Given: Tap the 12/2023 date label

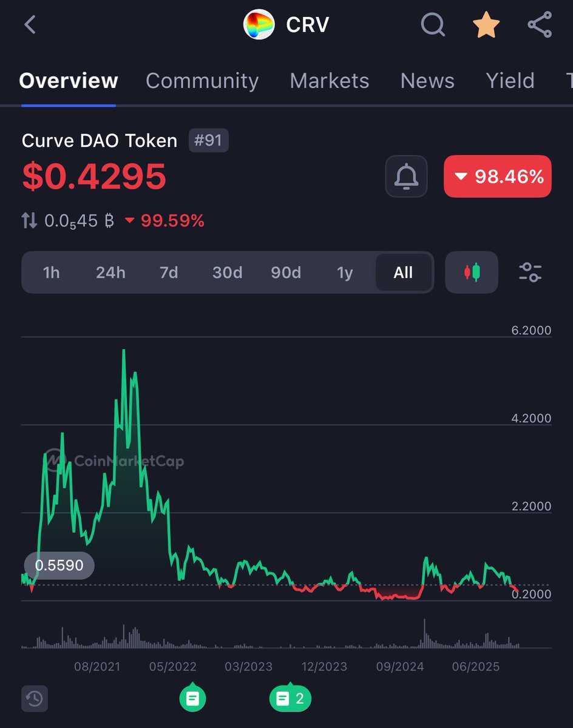Looking at the screenshot, I should pos(324,666).
